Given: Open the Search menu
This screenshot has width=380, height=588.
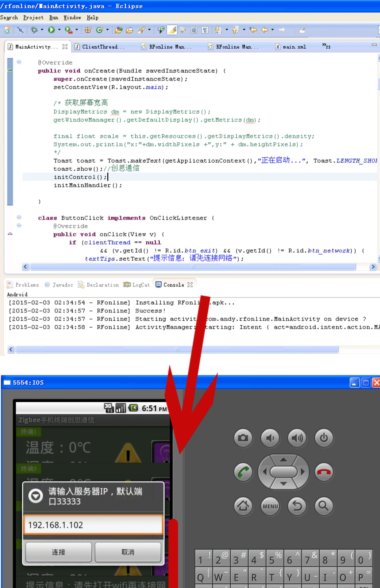Looking at the screenshot, I should (x=9, y=17).
